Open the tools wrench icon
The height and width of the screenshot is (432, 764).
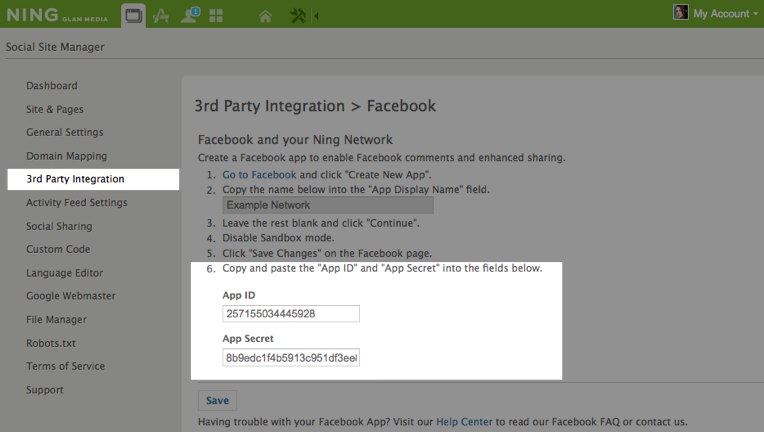point(297,16)
